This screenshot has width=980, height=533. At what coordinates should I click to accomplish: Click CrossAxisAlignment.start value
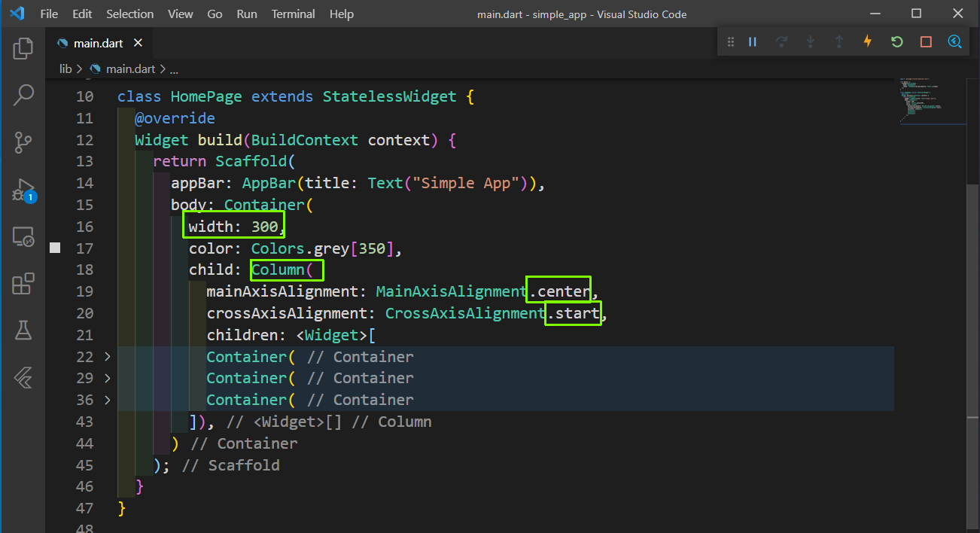click(x=492, y=313)
